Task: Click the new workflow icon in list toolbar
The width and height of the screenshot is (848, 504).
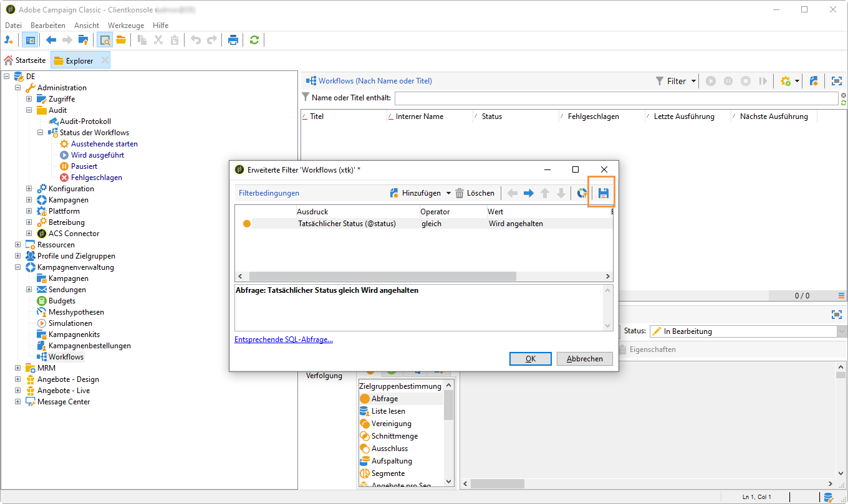Action: 813,81
